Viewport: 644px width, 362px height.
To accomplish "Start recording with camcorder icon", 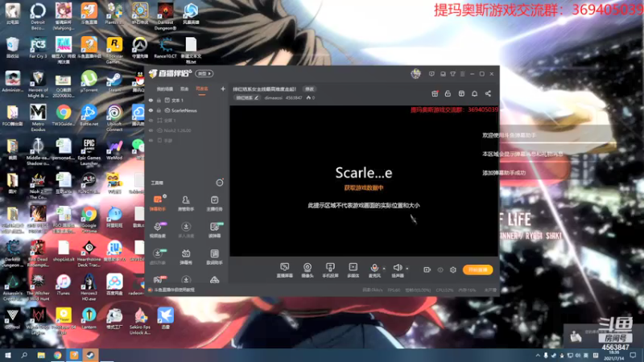I will [427, 270].
